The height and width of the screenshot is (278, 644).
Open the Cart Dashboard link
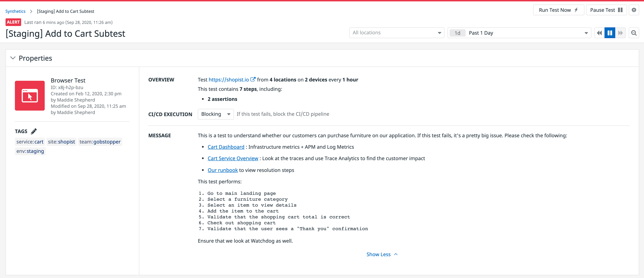tap(226, 147)
